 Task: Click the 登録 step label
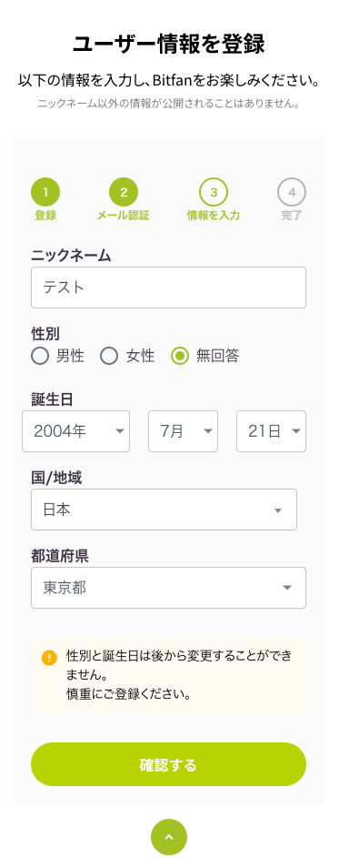coord(45,216)
